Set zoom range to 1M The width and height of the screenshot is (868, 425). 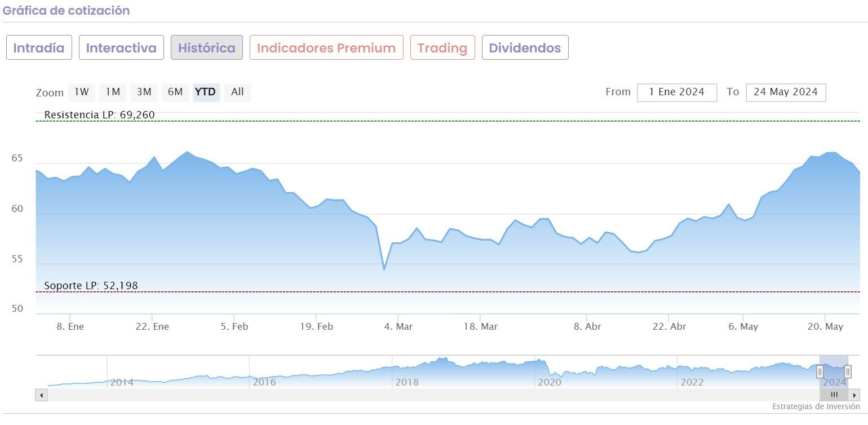[113, 92]
